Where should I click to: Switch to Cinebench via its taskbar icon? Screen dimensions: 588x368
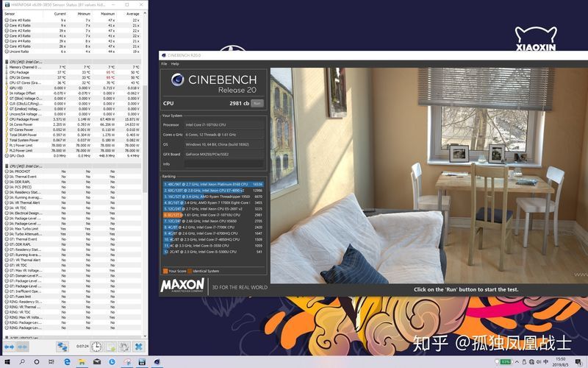(157, 362)
